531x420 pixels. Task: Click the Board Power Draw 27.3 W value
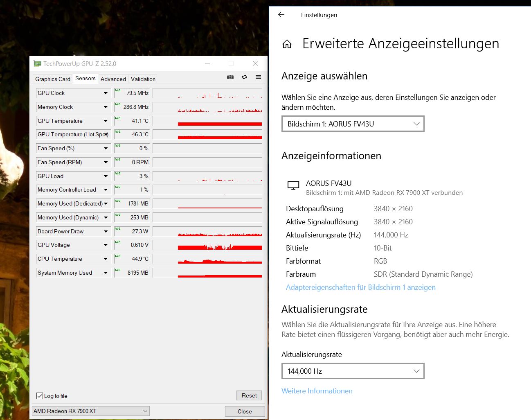132,232
